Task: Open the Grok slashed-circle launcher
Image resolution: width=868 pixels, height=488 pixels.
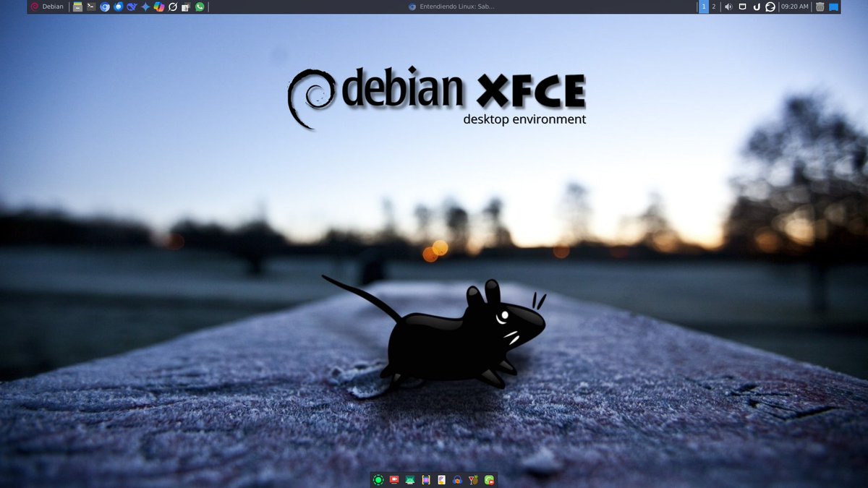Action: coord(172,7)
